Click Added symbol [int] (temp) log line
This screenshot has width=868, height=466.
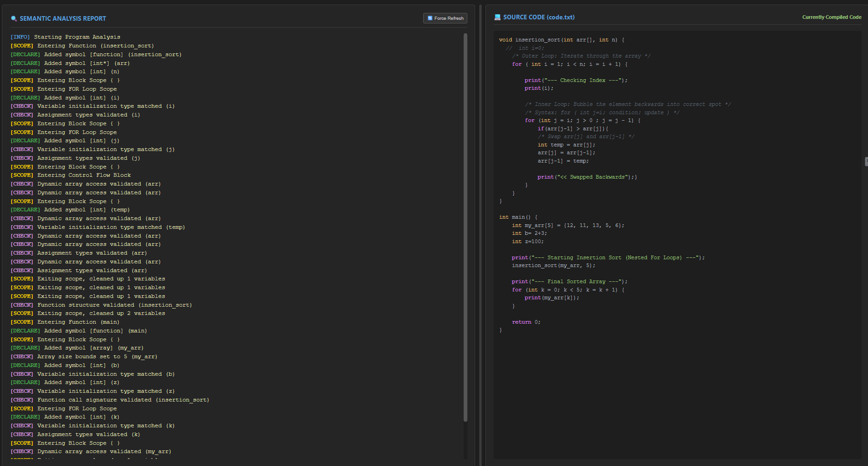pos(70,210)
